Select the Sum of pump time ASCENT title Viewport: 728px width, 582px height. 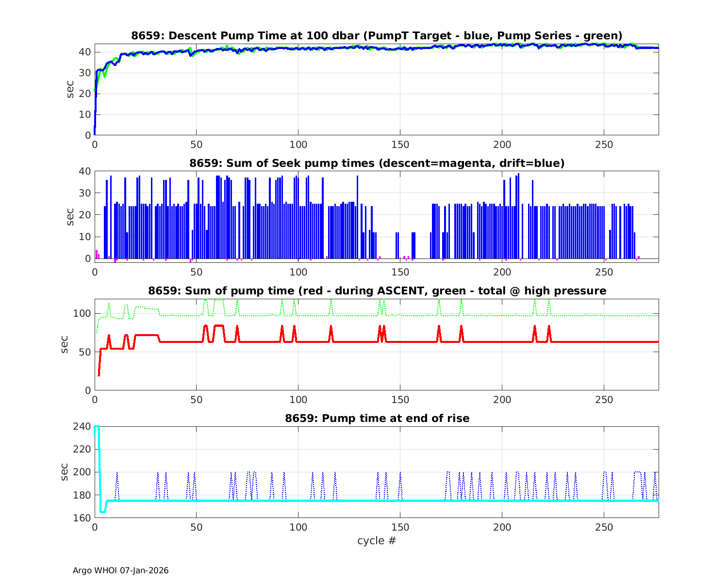click(377, 291)
